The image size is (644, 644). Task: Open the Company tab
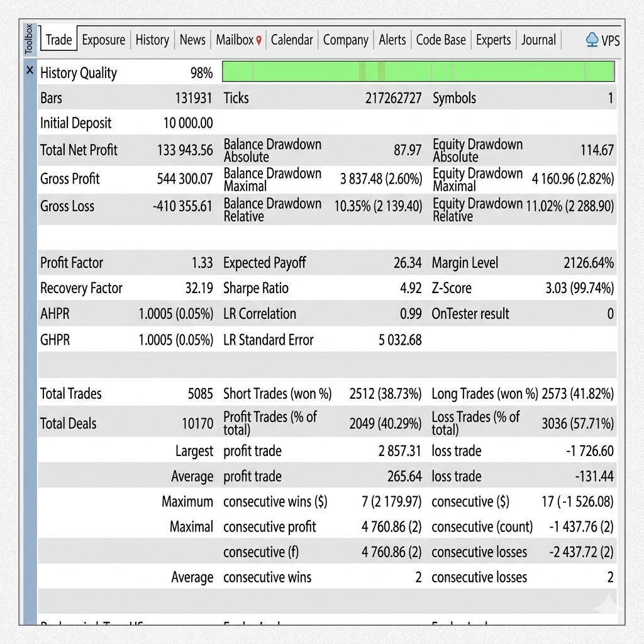[x=345, y=40]
